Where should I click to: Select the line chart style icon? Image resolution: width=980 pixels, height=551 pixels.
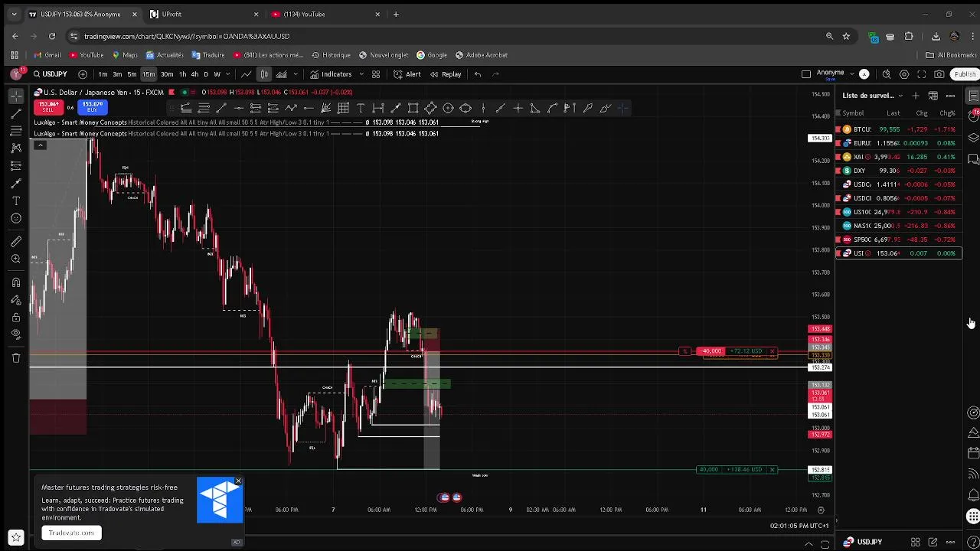[247, 74]
